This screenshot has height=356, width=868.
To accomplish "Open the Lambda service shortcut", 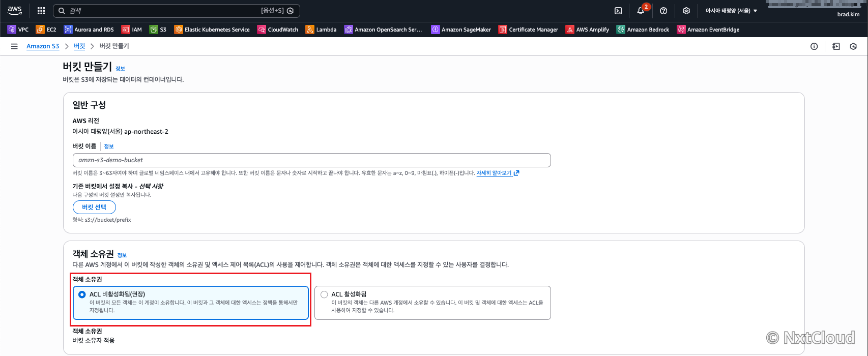I will [x=321, y=29].
